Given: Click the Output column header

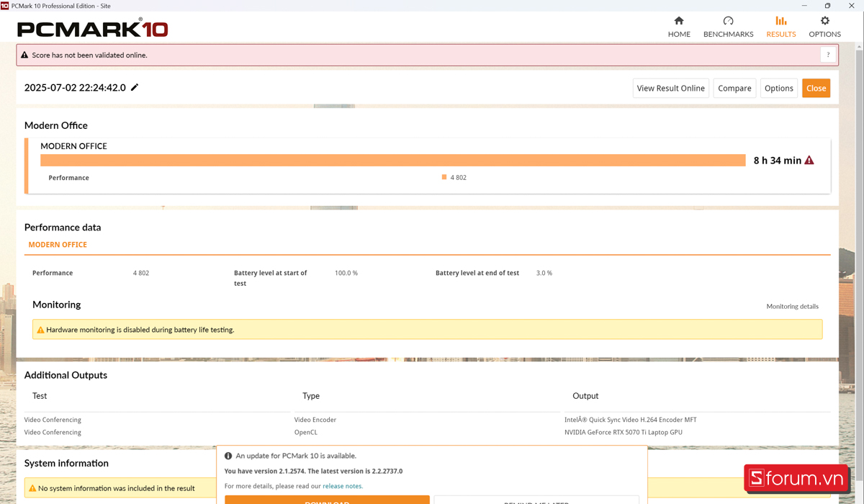Looking at the screenshot, I should pos(585,396).
